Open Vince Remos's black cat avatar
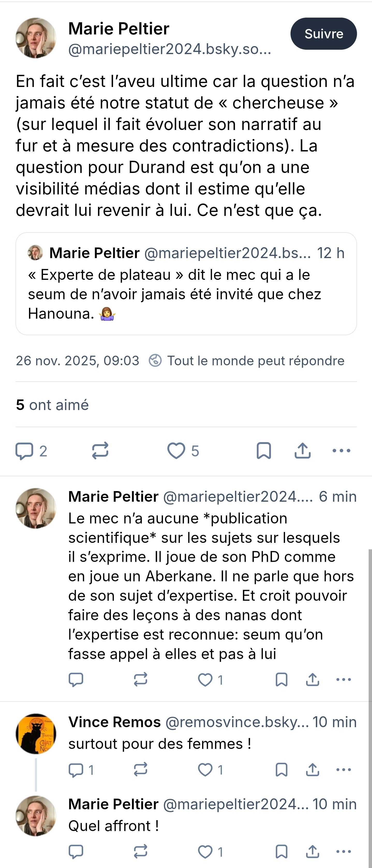372x868 pixels. [36, 734]
